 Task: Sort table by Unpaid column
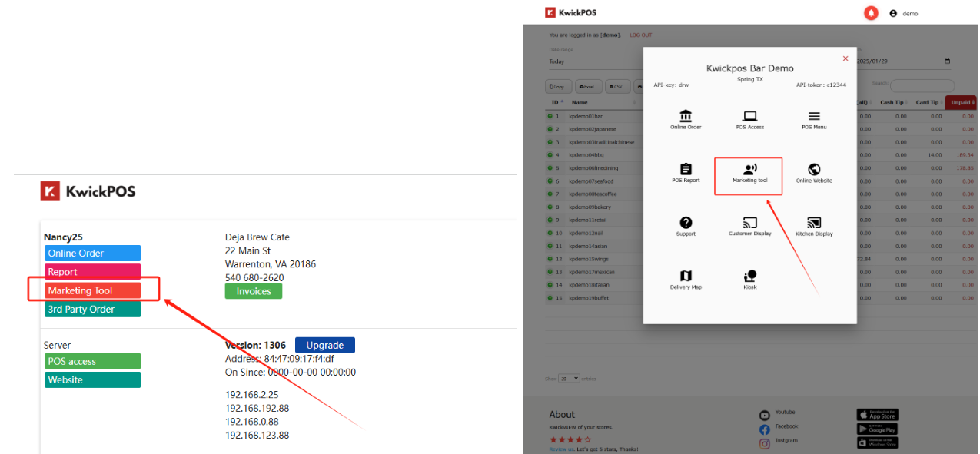tap(962, 102)
